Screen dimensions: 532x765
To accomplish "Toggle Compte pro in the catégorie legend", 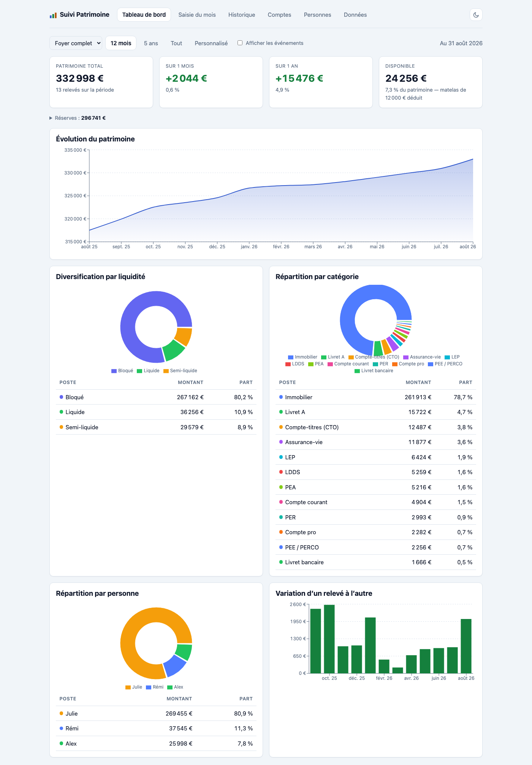I will coord(408,364).
